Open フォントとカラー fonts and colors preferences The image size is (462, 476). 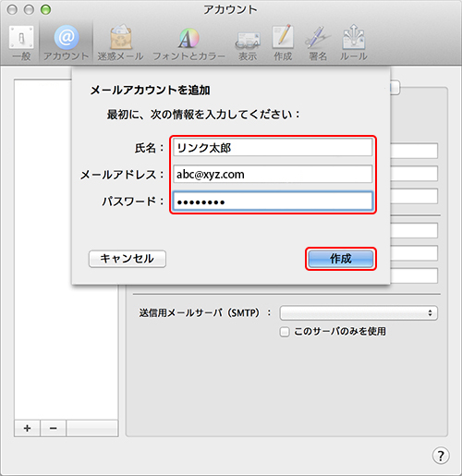click(x=188, y=43)
